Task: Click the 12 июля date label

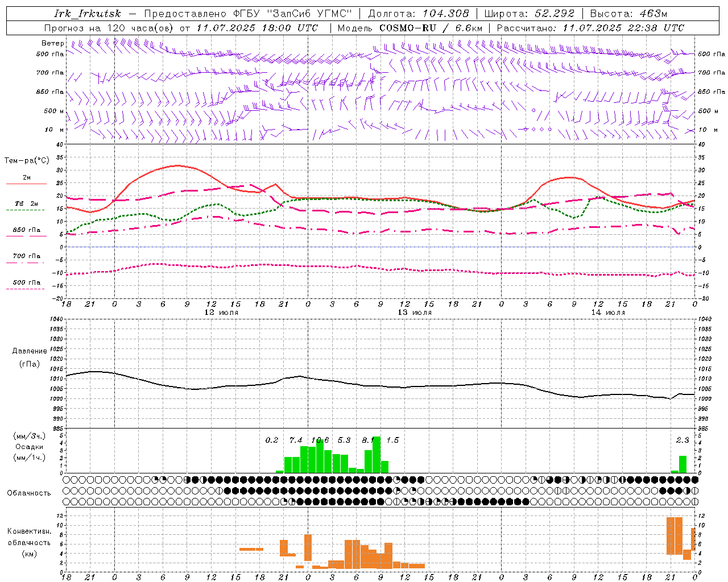Action: tap(221, 313)
